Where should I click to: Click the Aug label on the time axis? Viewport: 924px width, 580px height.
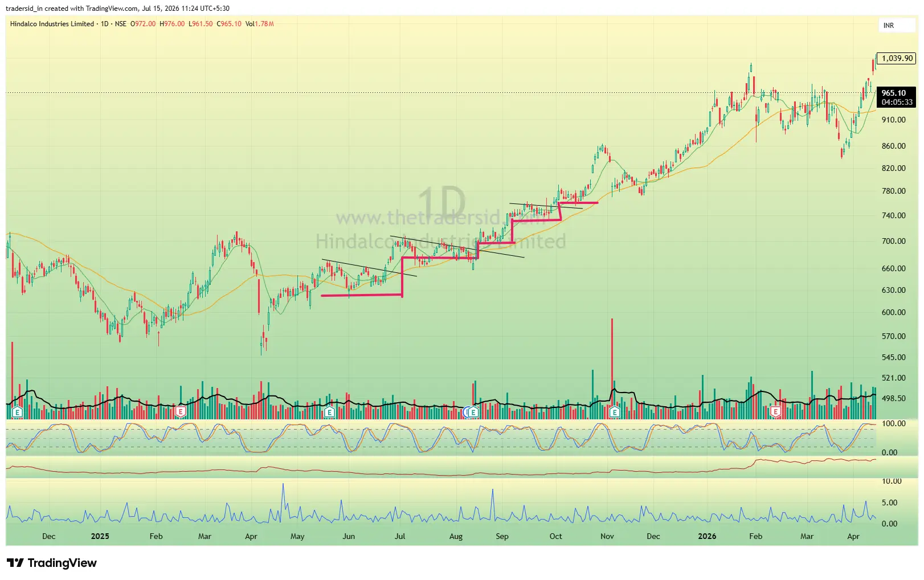click(x=456, y=536)
